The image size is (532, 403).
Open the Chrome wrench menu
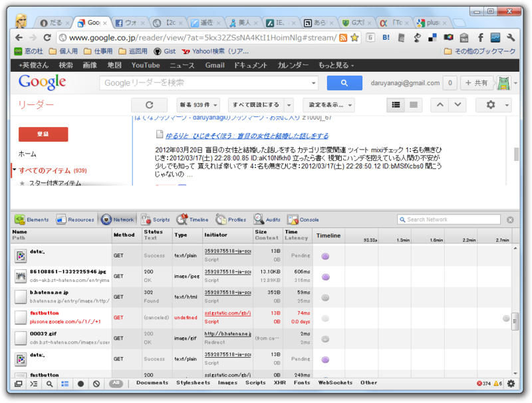[x=511, y=37]
